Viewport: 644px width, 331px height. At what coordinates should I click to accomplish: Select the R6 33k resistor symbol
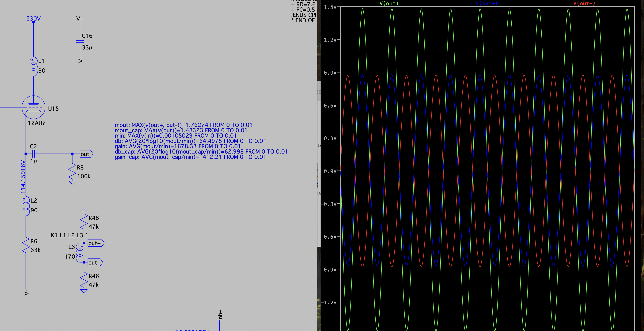tap(26, 245)
